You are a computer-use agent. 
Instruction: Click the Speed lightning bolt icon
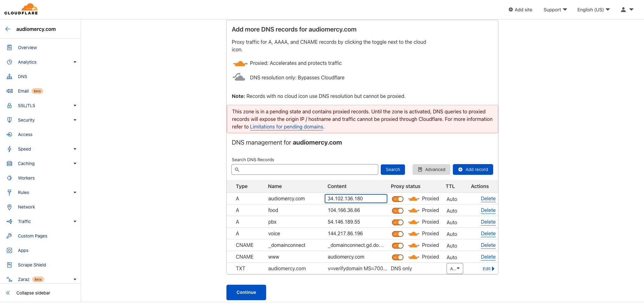click(9, 149)
